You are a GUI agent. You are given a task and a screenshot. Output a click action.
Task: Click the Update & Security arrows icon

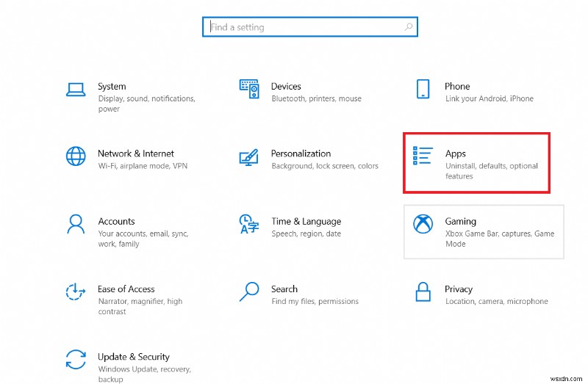76,359
